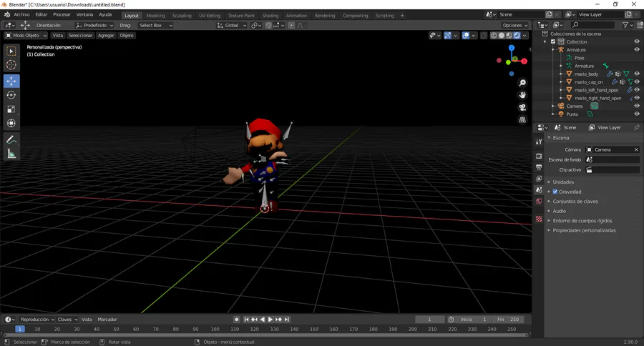Open the Texture properties tab
This screenshot has height=346, width=644.
(539, 219)
